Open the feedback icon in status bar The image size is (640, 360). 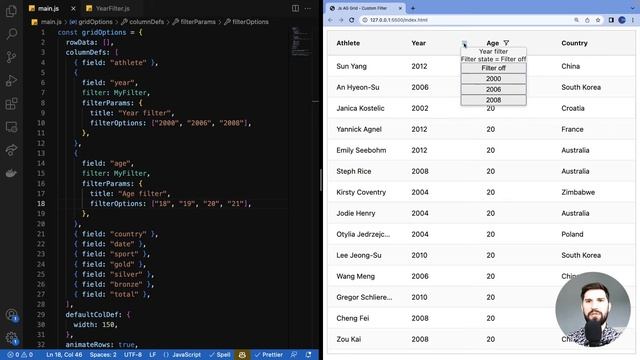(294, 355)
